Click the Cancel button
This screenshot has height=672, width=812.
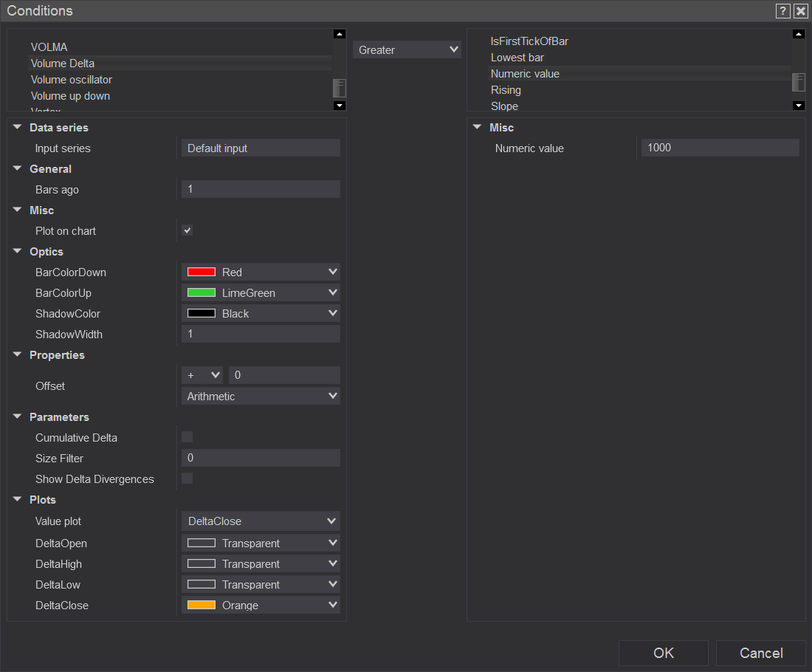pos(760,653)
